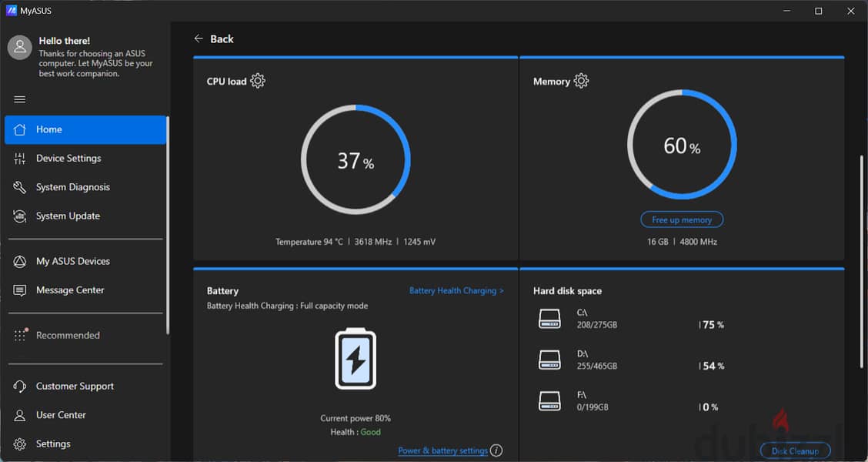Click the '255/465GB' usage text
This screenshot has width=868, height=462.
pyautogui.click(x=597, y=366)
